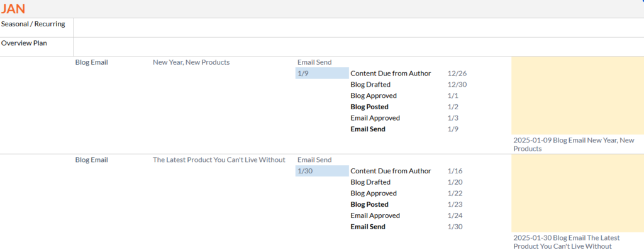Click Email Send header above 1/9
Image resolution: width=644 pixels, height=250 pixels.
314,62
